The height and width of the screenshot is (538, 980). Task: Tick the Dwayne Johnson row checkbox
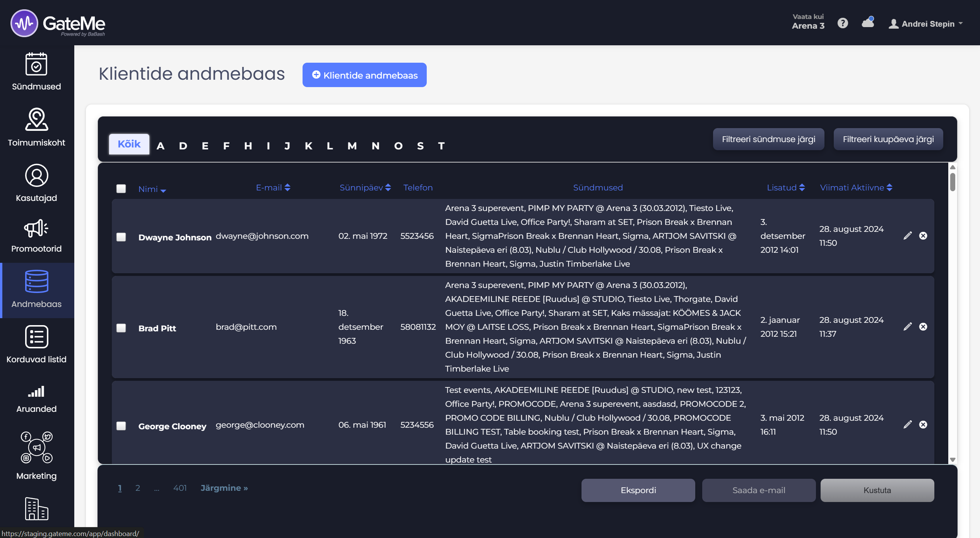121,237
